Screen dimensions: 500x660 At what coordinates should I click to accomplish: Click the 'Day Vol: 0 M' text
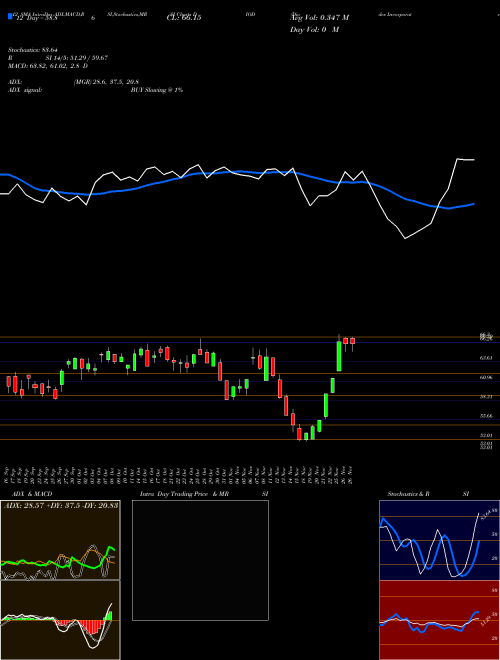click(x=314, y=29)
